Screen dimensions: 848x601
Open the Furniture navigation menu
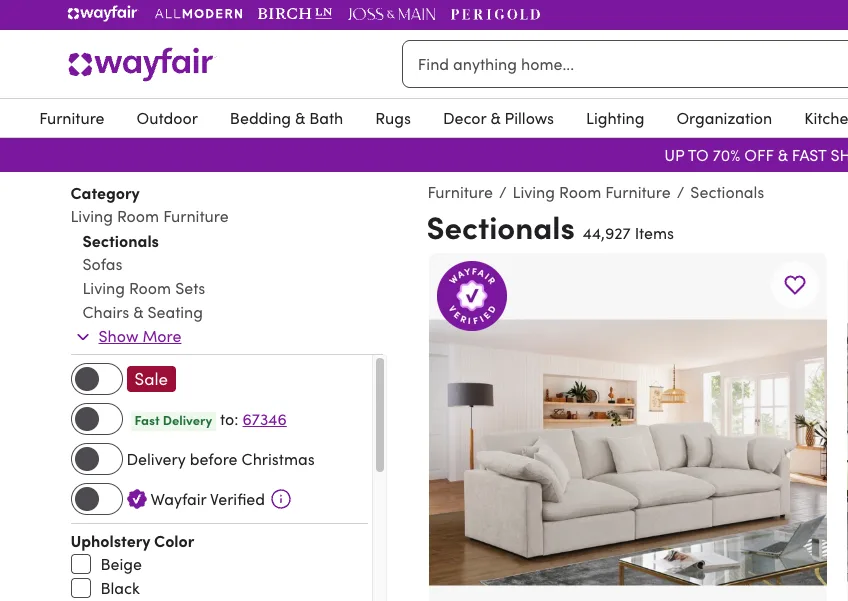click(71, 118)
